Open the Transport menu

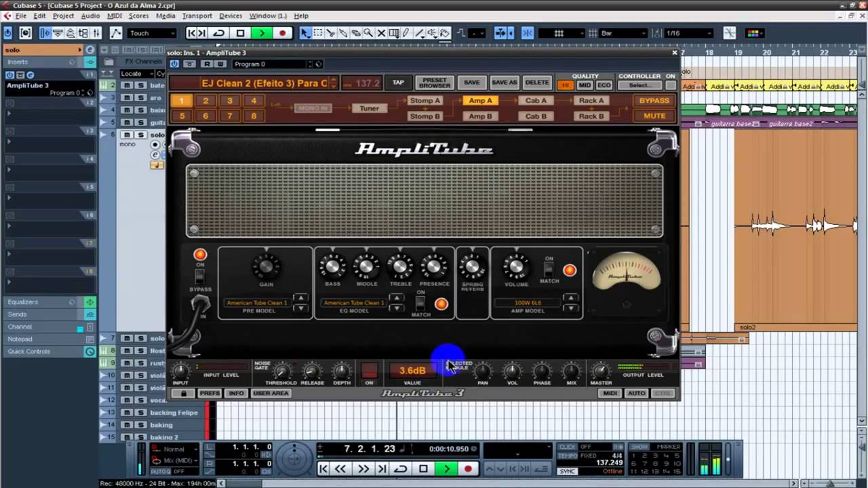click(x=197, y=16)
